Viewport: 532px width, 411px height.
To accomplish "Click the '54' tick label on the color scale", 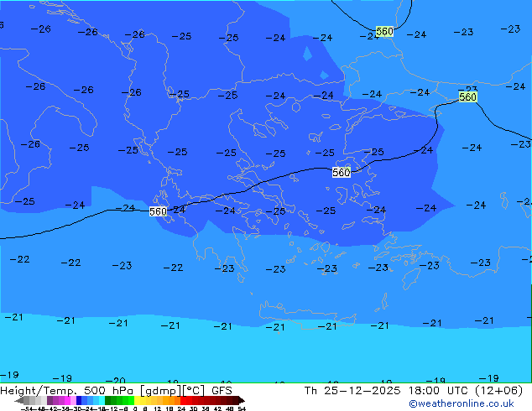I will tap(242, 408).
